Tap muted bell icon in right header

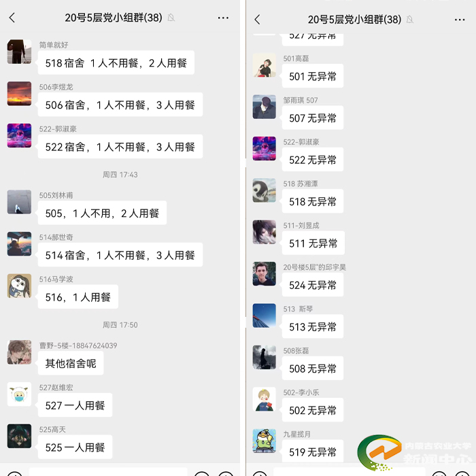(x=410, y=20)
